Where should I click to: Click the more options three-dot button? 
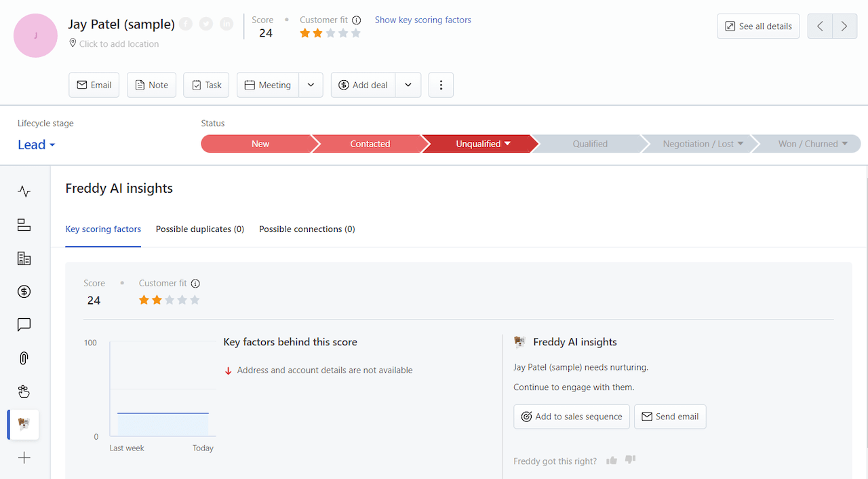pos(441,85)
